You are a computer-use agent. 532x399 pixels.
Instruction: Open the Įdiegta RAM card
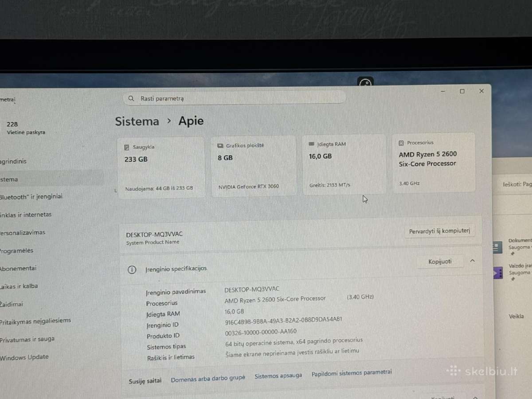[x=344, y=164]
